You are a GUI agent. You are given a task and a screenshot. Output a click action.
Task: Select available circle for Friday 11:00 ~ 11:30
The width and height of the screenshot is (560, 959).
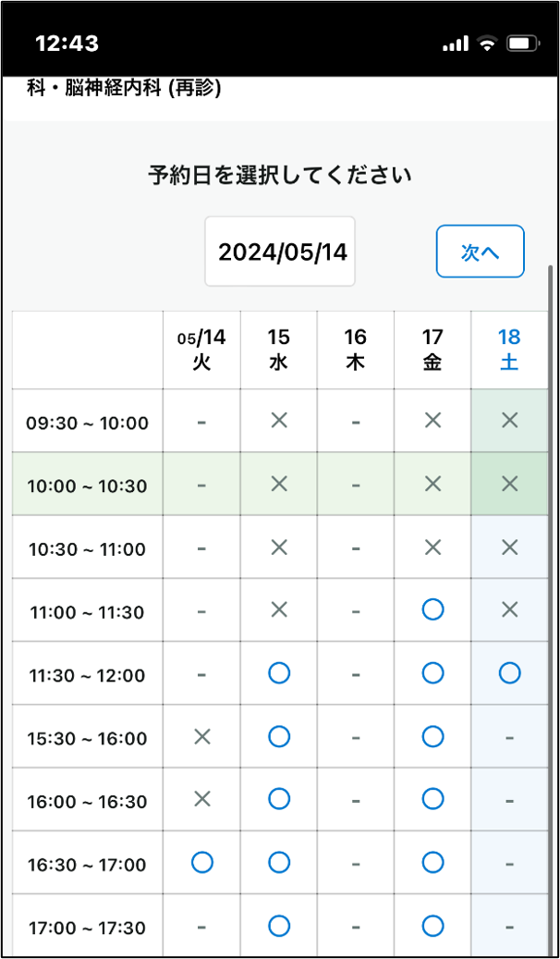pyautogui.click(x=432, y=609)
